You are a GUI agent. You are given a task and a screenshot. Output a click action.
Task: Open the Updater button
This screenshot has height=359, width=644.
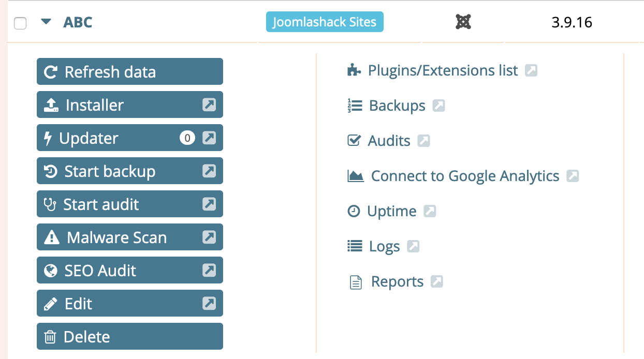[x=130, y=138]
